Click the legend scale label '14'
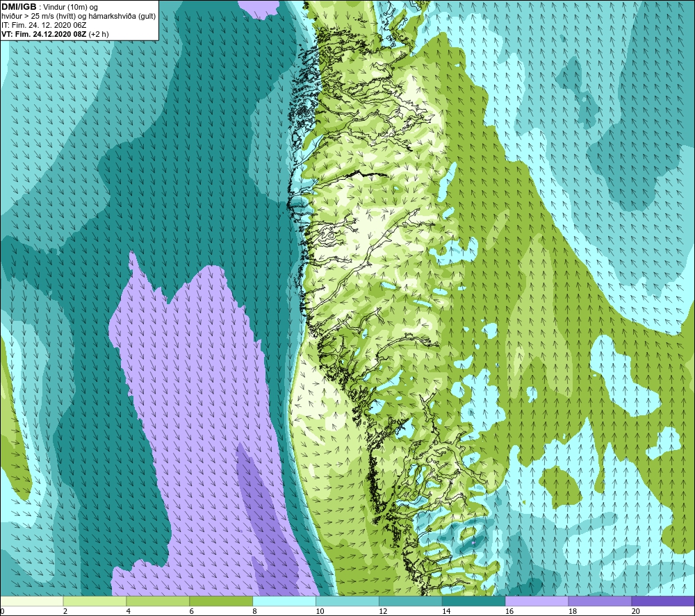Viewport: 695px width, 616px height. (x=446, y=611)
